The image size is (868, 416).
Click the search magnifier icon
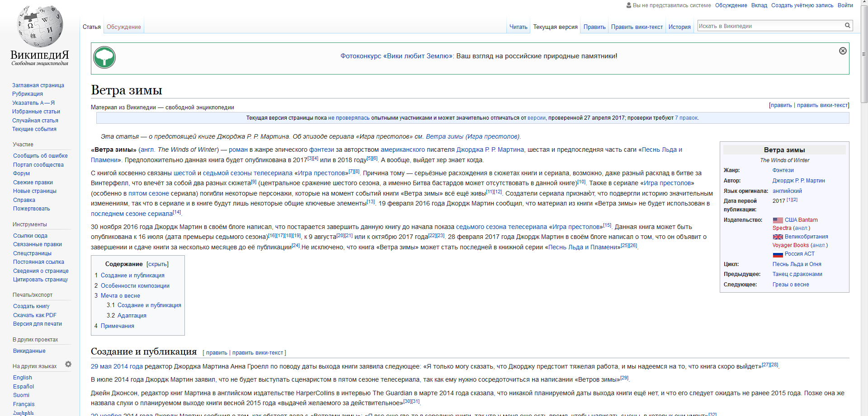848,26
